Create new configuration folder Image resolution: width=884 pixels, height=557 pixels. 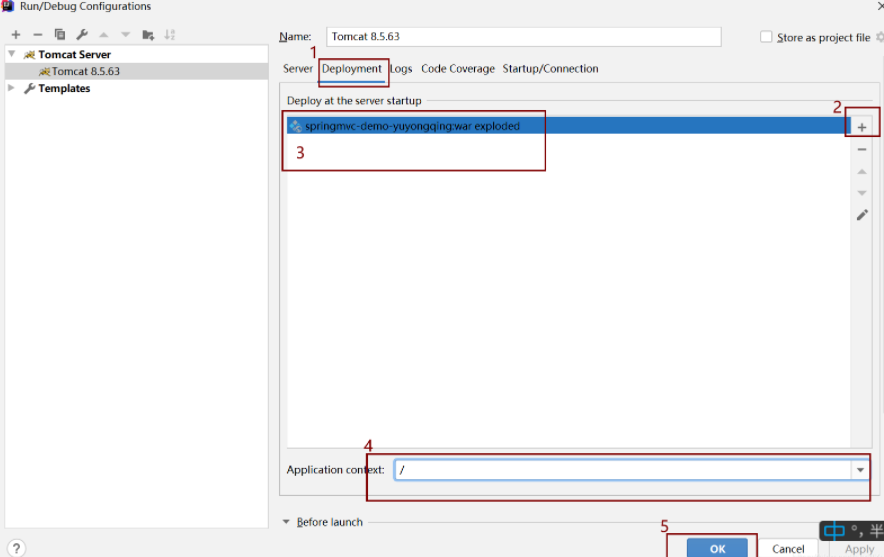pos(148,35)
